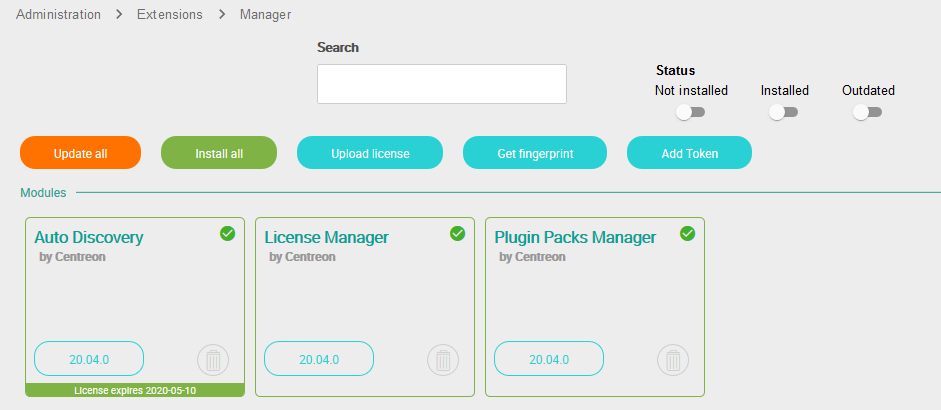Enable the Installed status filter
941x410 pixels.
click(784, 112)
